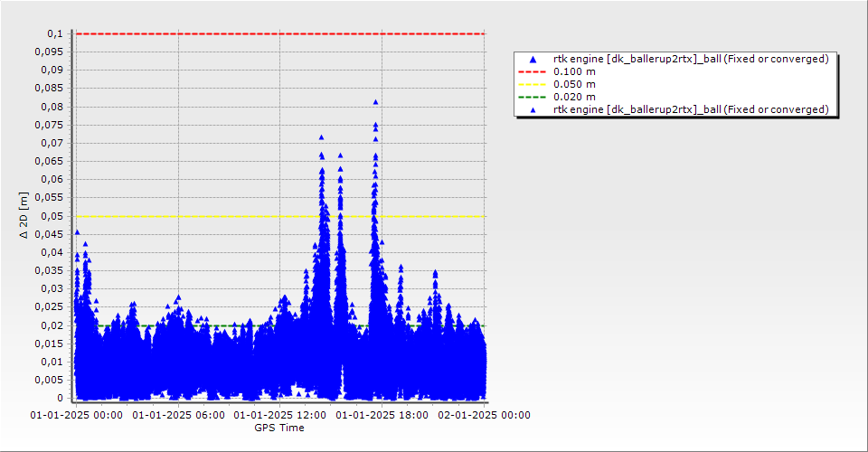Click the green dashed line legend sample

click(x=532, y=97)
